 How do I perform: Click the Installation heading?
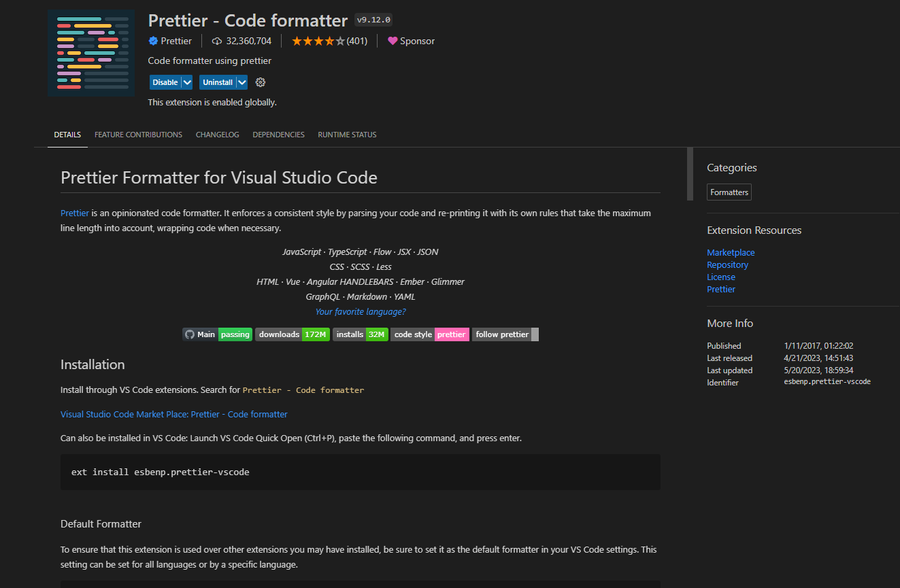(93, 364)
